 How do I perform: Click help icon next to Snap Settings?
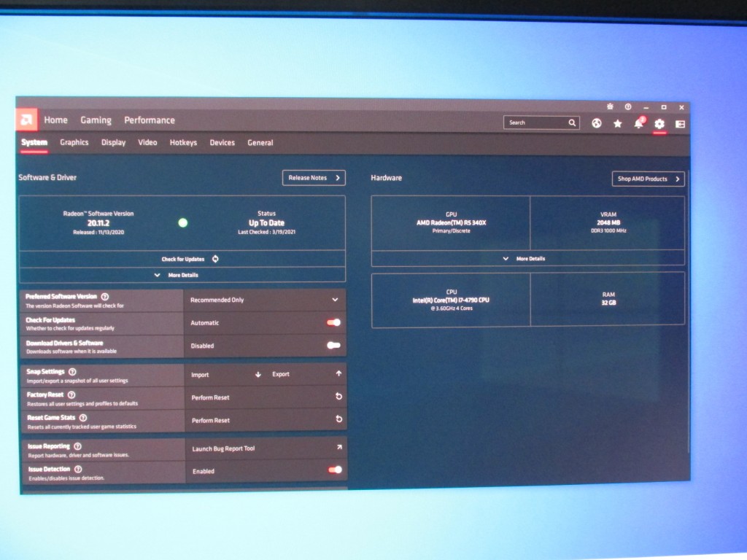[x=72, y=371]
